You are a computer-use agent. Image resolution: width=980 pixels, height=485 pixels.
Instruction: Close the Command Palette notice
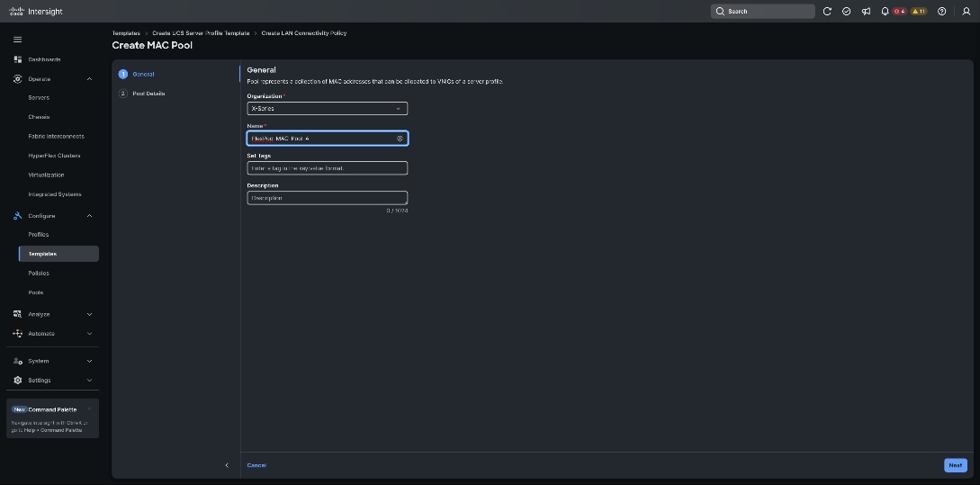89,409
